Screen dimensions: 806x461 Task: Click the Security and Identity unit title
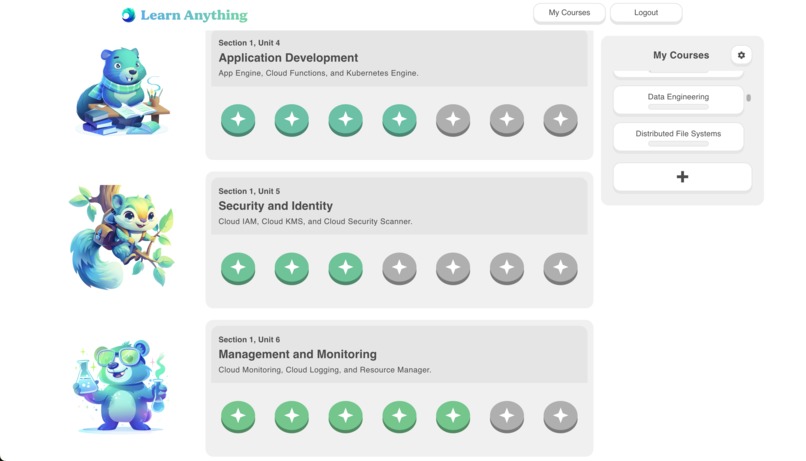[275, 206]
